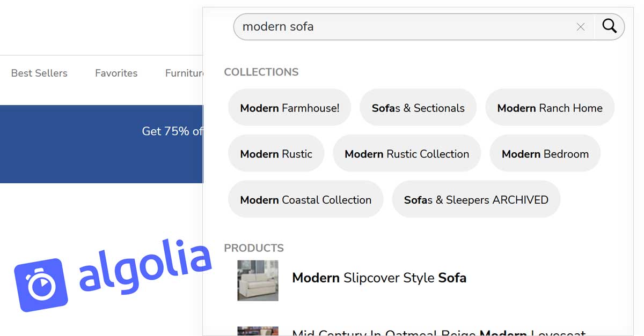Choose the Modern Ranch Home collection chip
The height and width of the screenshot is (336, 644).
[550, 108]
